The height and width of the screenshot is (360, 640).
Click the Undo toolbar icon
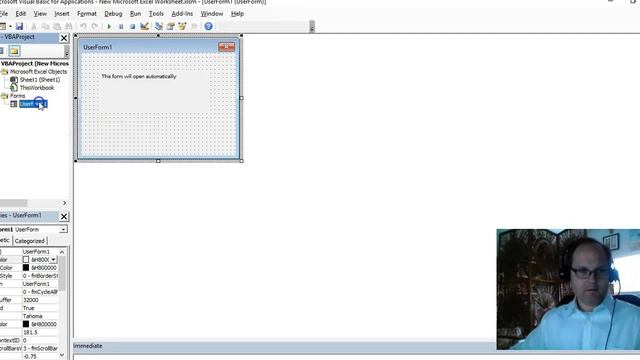pyautogui.click(x=83, y=27)
